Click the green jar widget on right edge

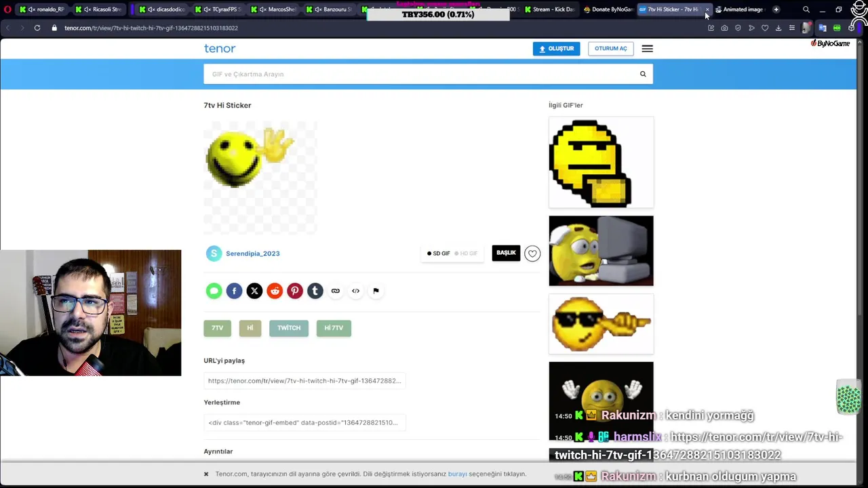(x=848, y=397)
